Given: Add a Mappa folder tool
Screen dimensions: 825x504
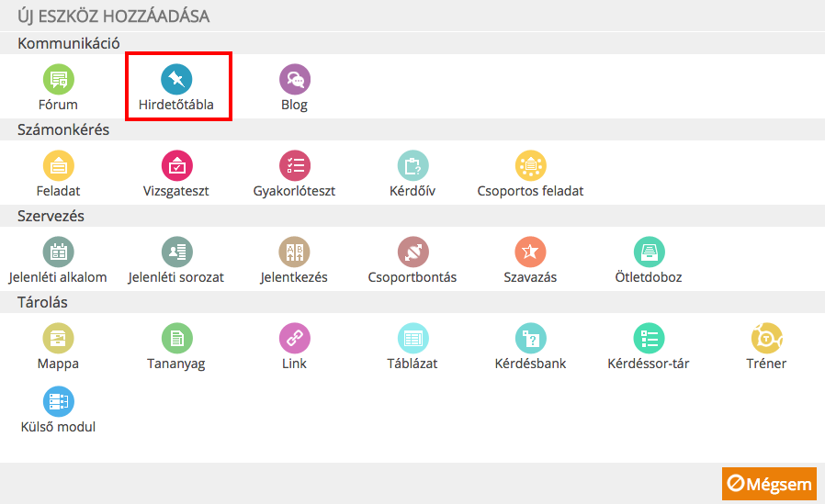Looking at the screenshot, I should [x=58, y=339].
